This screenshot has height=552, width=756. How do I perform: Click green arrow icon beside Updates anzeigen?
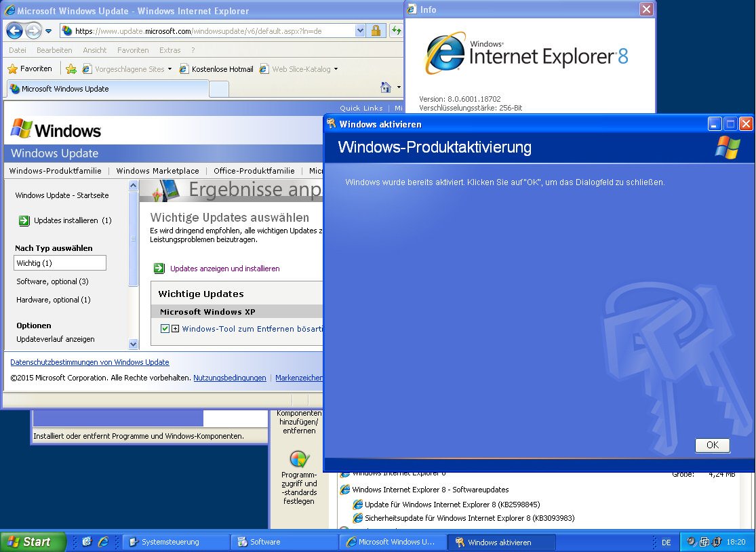pyautogui.click(x=159, y=269)
